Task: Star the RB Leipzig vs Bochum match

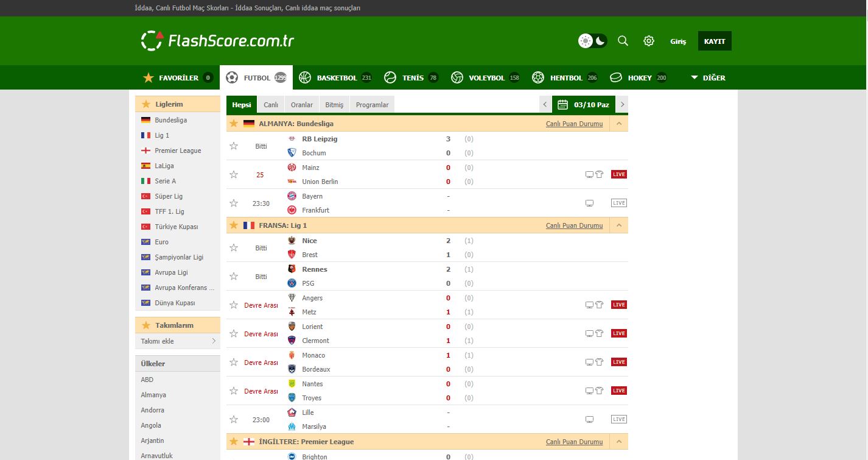Action: pos(234,146)
